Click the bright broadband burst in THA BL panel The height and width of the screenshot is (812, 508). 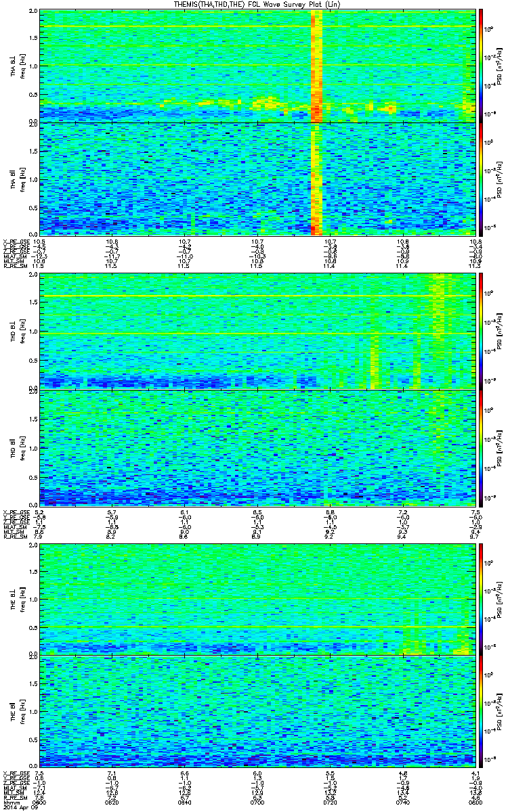[x=316, y=66]
